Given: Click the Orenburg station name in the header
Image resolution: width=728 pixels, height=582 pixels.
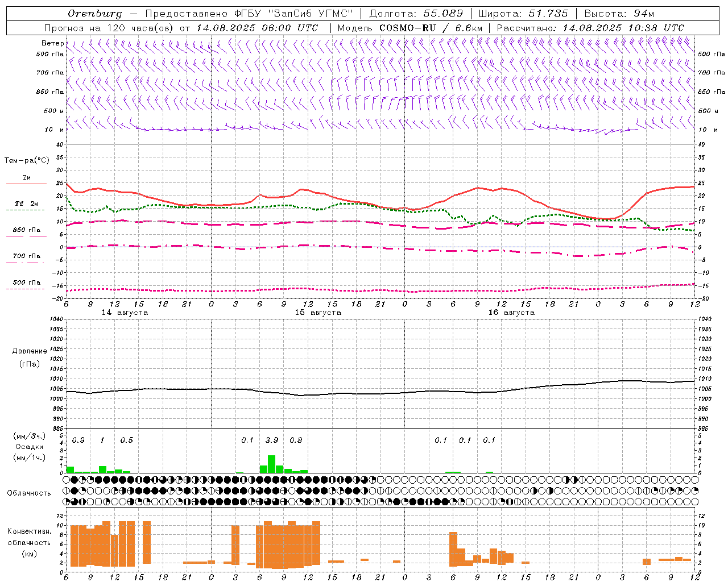Looking at the screenshot, I should click(95, 14).
